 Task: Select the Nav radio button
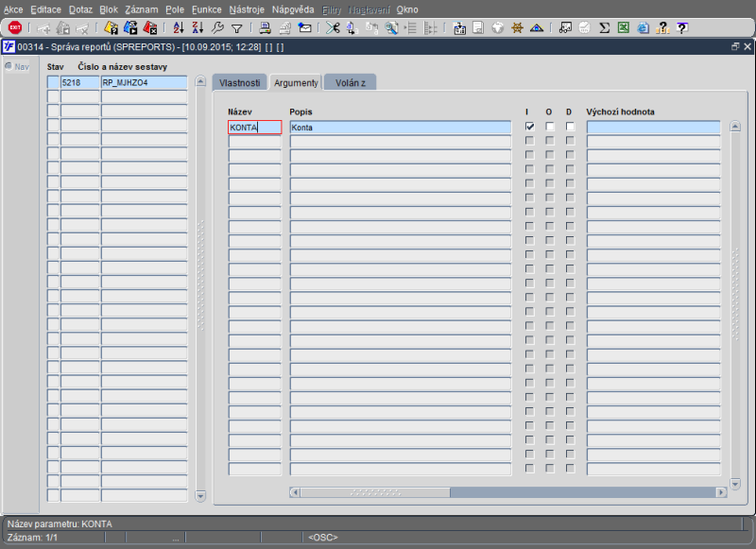tap(9, 66)
